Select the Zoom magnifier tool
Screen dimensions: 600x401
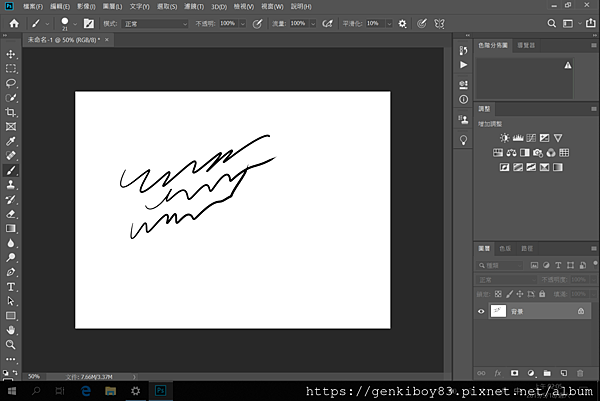[x=11, y=343]
